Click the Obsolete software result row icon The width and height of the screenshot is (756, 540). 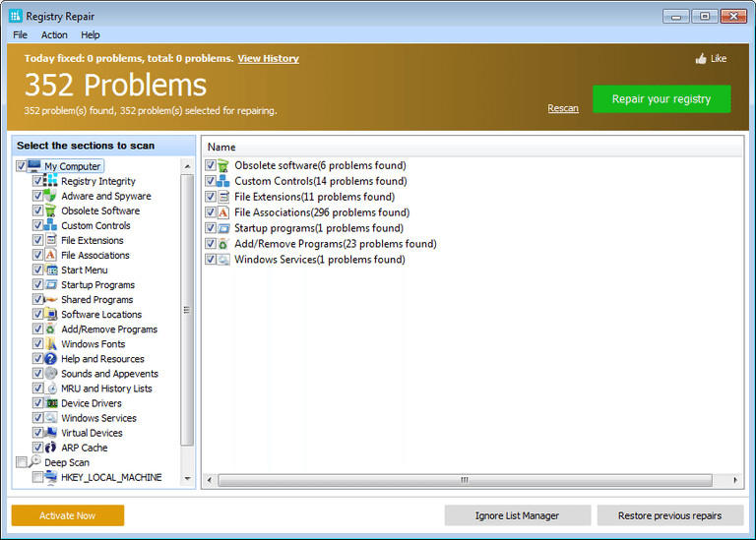click(x=222, y=165)
